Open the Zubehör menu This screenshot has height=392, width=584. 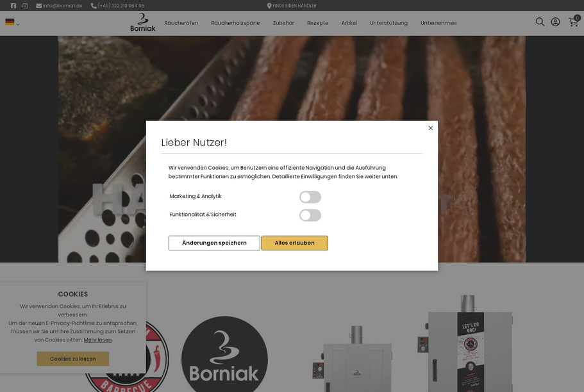tap(283, 23)
